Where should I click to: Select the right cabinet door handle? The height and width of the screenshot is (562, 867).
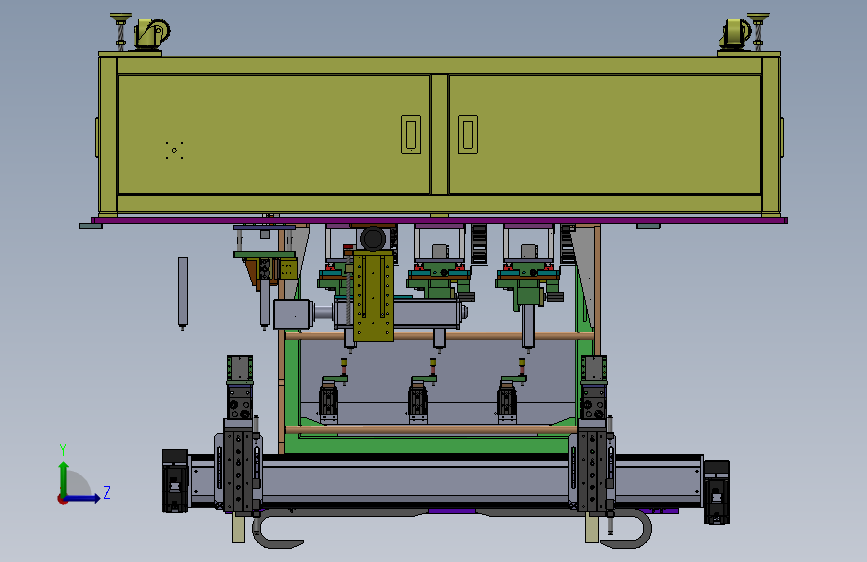coord(468,134)
